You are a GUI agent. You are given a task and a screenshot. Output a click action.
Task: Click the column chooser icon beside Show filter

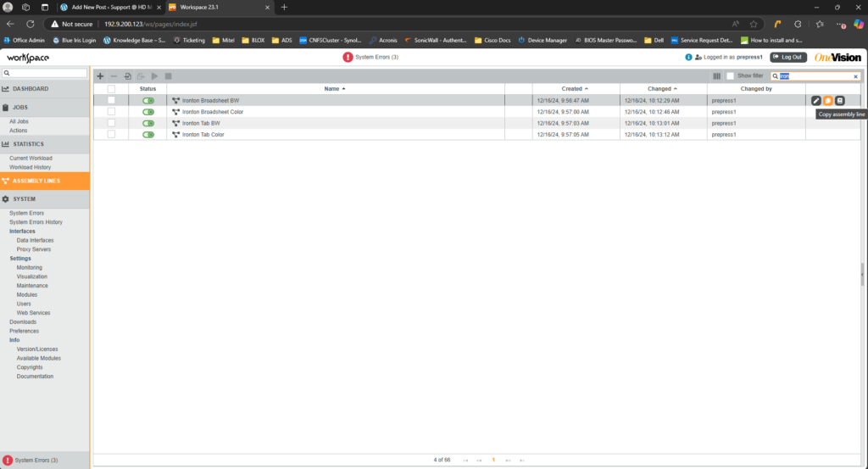tap(716, 76)
